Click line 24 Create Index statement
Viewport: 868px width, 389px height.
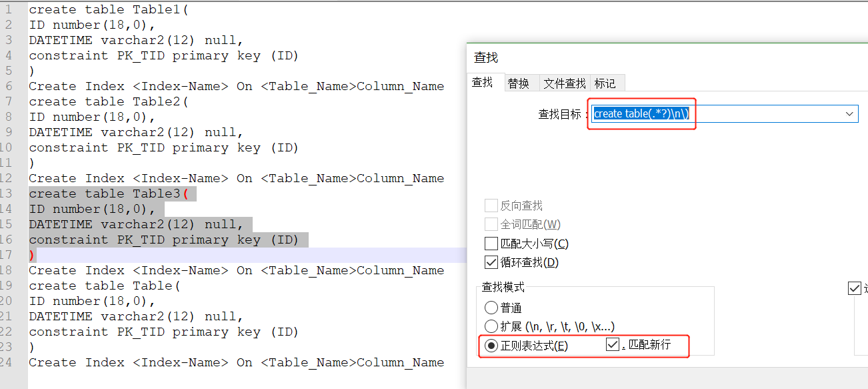(x=236, y=362)
